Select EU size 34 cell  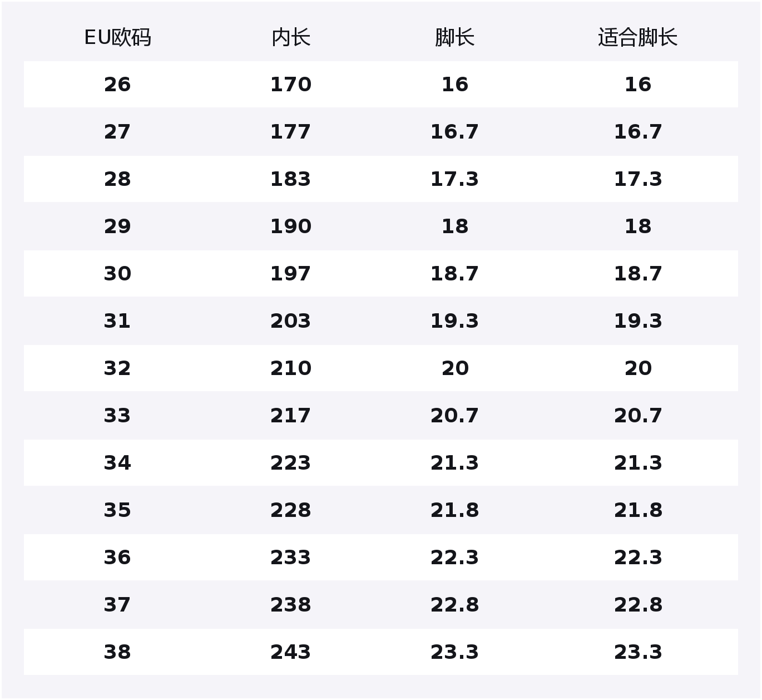[117, 463]
